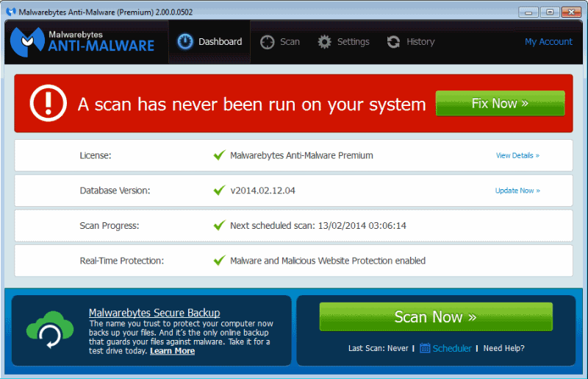Click the 'Database Version:' label

(115, 191)
